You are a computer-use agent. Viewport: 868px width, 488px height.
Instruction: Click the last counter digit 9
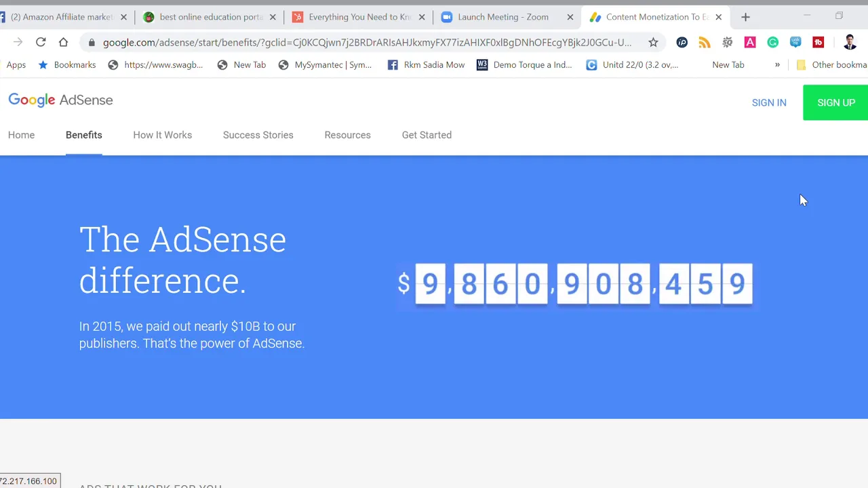point(737,284)
